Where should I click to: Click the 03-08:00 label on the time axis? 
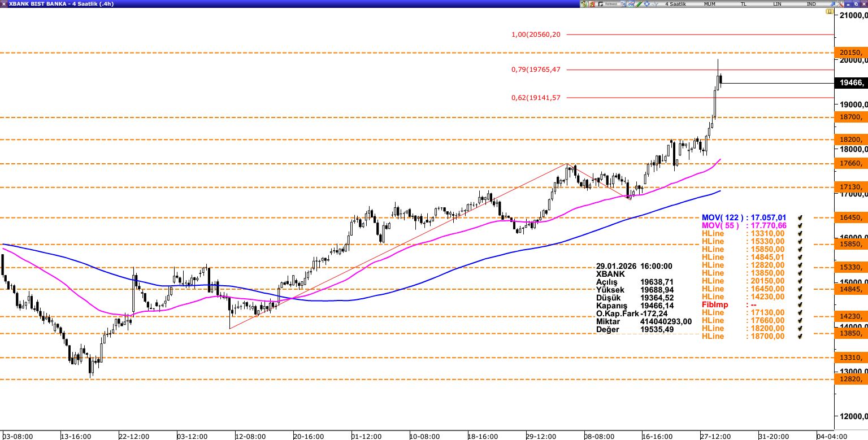(17, 436)
